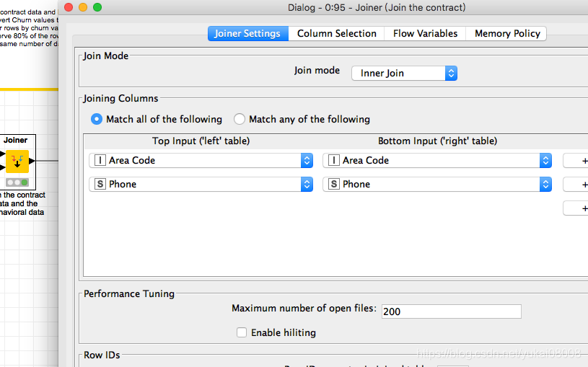Click the Joiner node's traffic light status indicator
The width and height of the screenshot is (588, 367).
pos(17,182)
